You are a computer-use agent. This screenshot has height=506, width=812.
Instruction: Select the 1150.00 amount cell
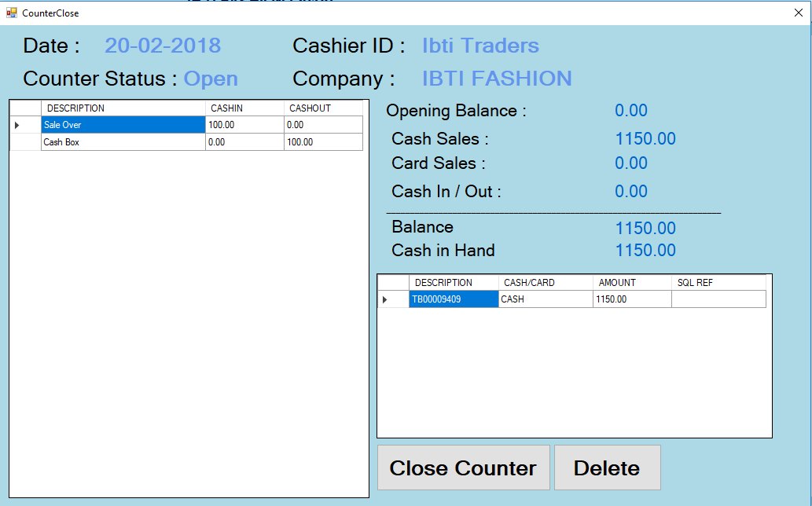point(632,299)
